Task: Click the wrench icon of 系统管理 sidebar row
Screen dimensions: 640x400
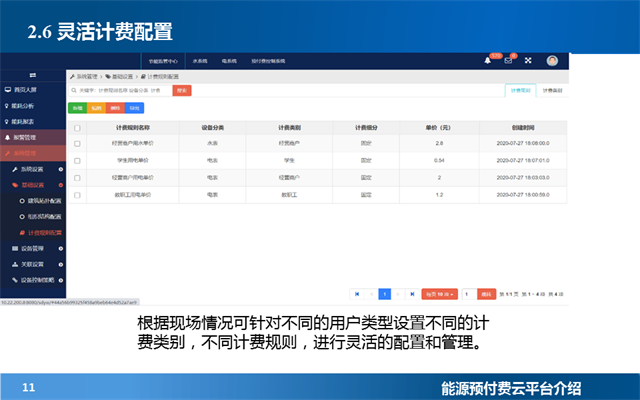Action: [x=7, y=153]
